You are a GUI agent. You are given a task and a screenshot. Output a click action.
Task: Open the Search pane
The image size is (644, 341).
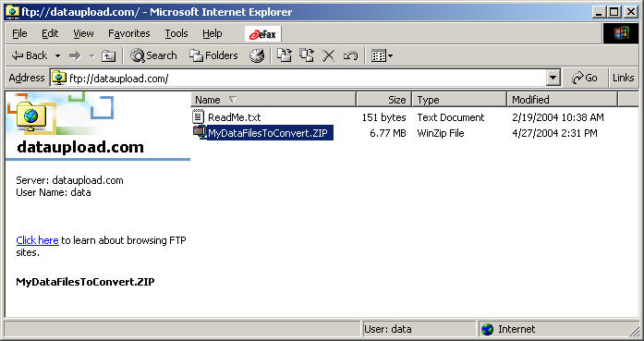click(x=153, y=55)
